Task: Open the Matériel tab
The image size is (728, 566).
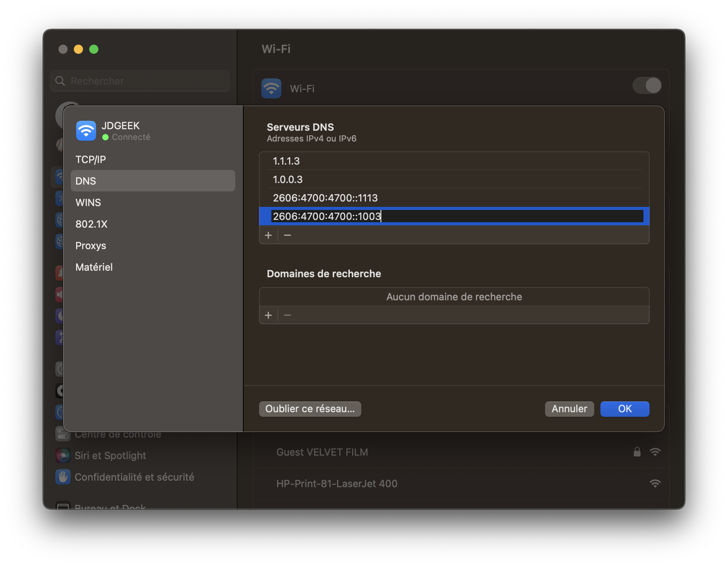Action: tap(153, 267)
